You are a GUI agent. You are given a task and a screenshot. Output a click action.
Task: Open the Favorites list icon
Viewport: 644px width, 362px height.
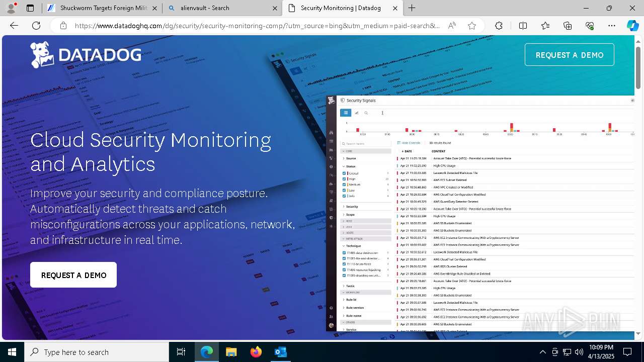[x=545, y=26]
